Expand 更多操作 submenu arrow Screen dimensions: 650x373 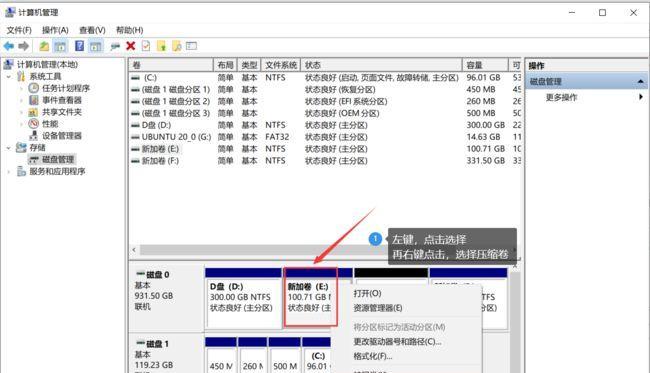(641, 97)
